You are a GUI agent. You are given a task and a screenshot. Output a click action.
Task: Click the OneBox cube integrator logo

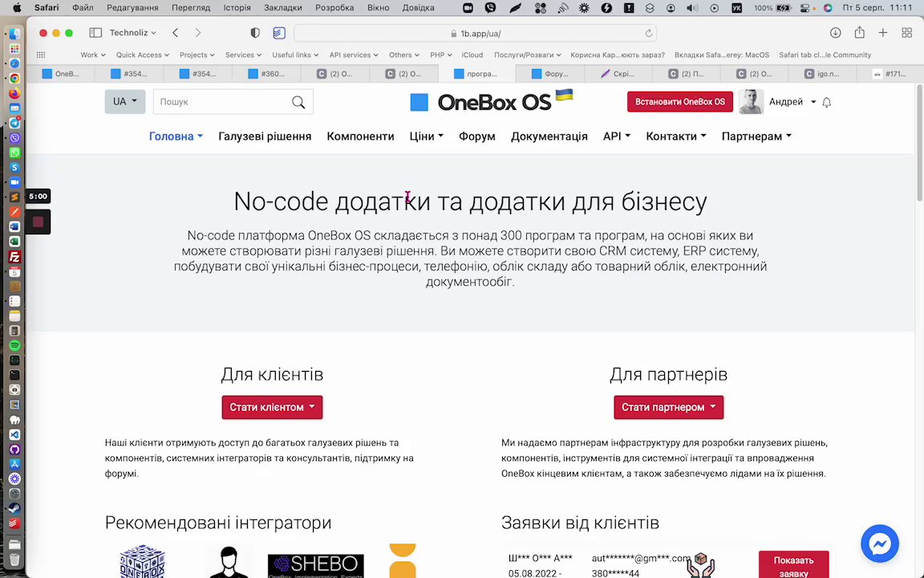pos(142,561)
